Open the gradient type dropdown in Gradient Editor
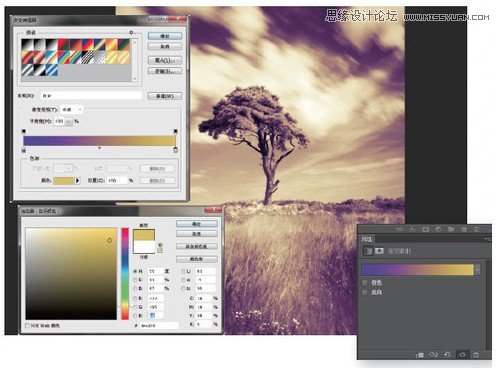Image resolution: width=500 pixels, height=368 pixels. click(71, 109)
